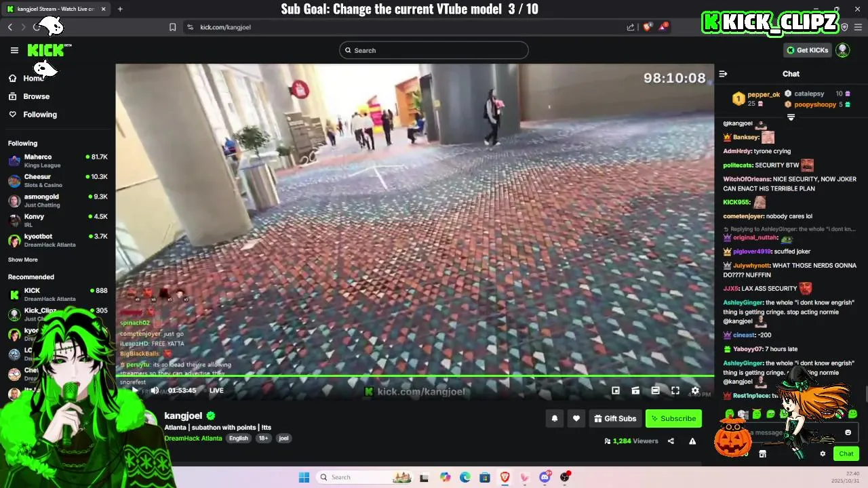
Task: Open the Windows Start menu
Action: click(x=304, y=477)
